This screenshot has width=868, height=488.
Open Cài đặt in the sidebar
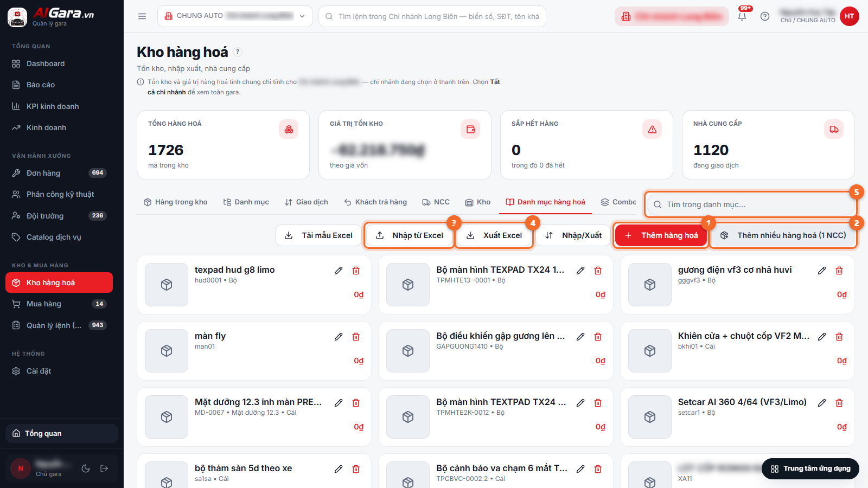59,371
